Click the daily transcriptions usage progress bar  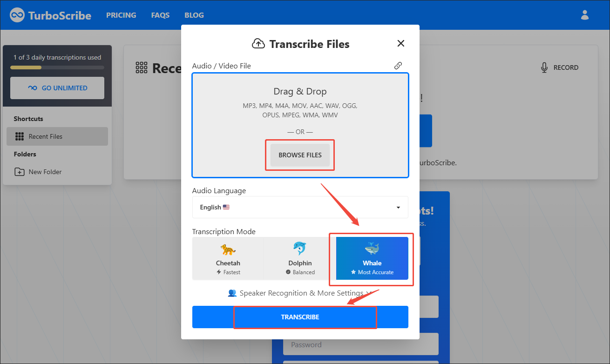57,67
